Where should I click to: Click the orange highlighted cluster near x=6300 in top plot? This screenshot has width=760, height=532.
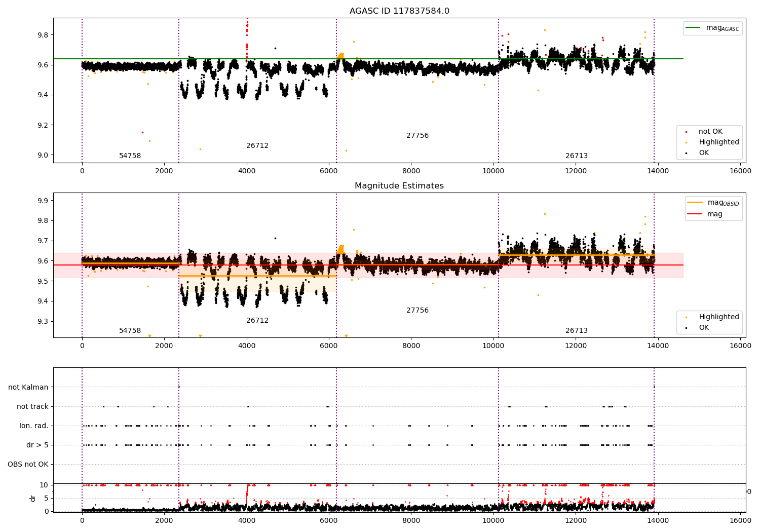[x=340, y=55]
